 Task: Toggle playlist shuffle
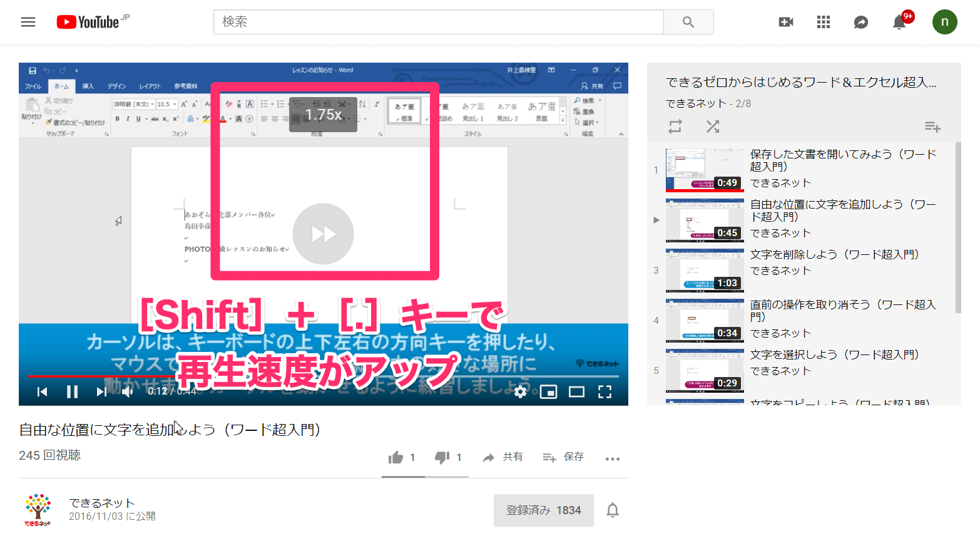coord(713,127)
